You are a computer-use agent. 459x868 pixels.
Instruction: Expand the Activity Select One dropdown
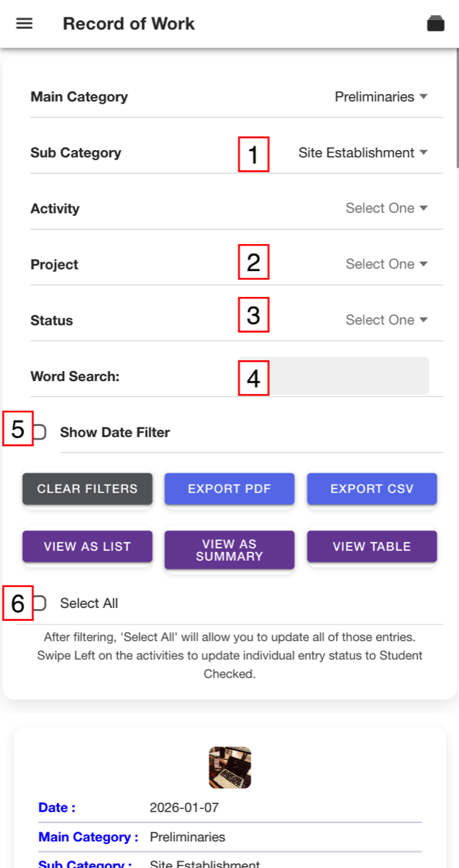(x=387, y=209)
